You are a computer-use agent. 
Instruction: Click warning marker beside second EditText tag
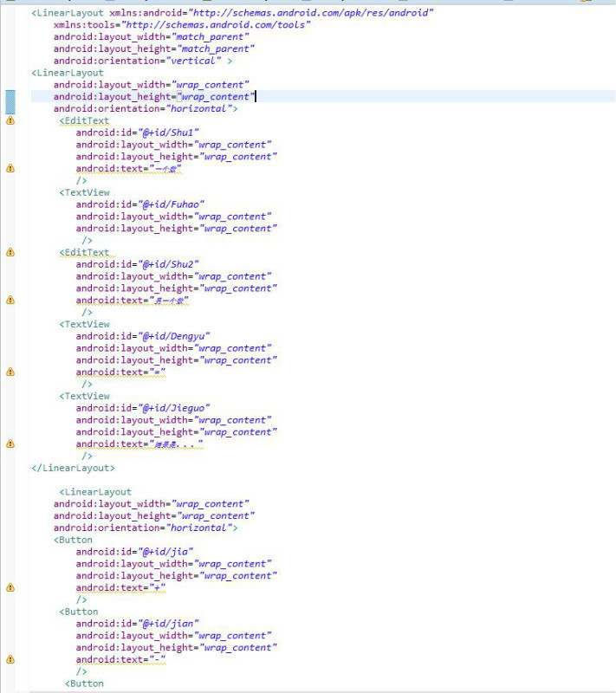(10, 253)
